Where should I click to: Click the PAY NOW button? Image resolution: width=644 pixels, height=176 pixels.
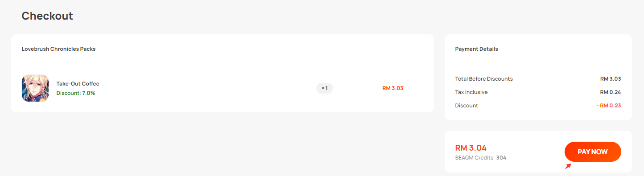click(x=593, y=151)
